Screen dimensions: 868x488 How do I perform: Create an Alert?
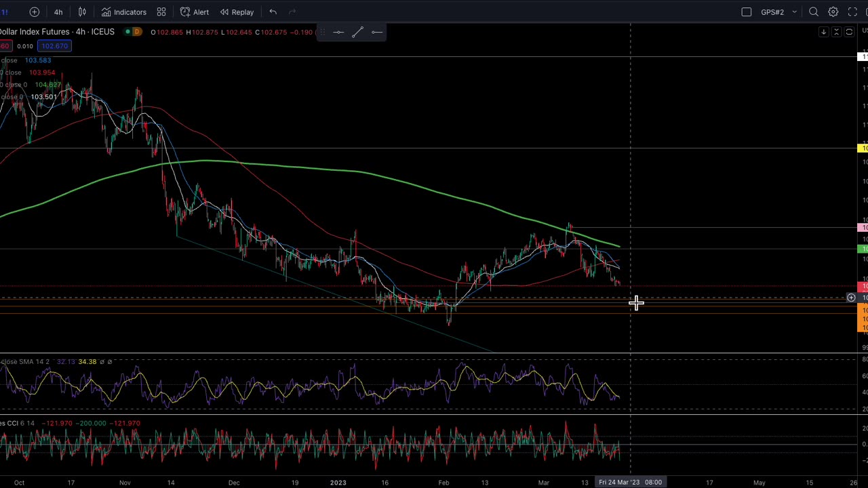click(195, 12)
